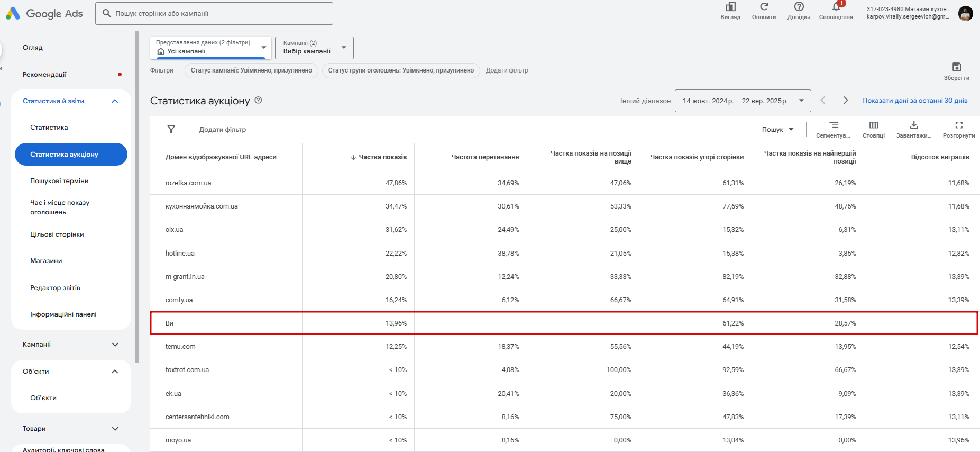Open the Сегментувати segment icon
The height and width of the screenshot is (452, 980).
[834, 125]
